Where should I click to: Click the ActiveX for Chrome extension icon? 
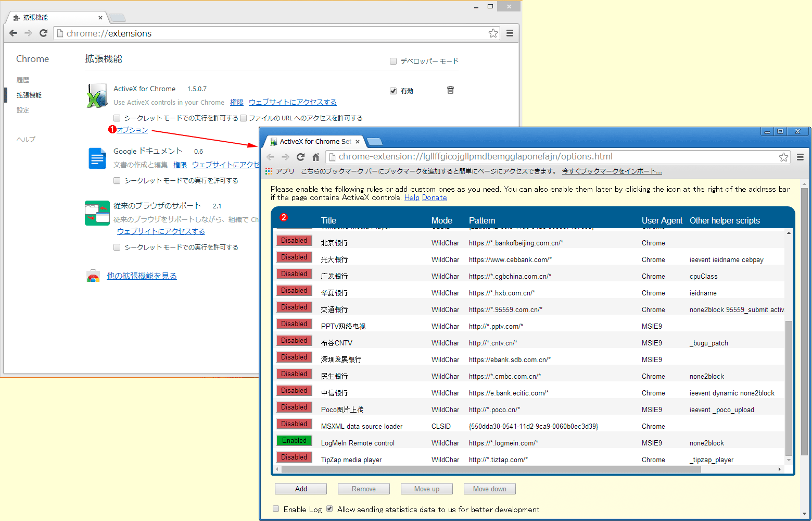pos(97,95)
